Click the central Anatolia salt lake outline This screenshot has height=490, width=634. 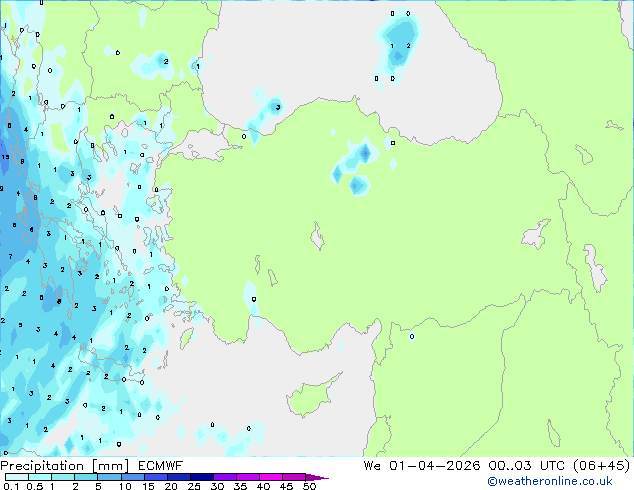click(317, 236)
